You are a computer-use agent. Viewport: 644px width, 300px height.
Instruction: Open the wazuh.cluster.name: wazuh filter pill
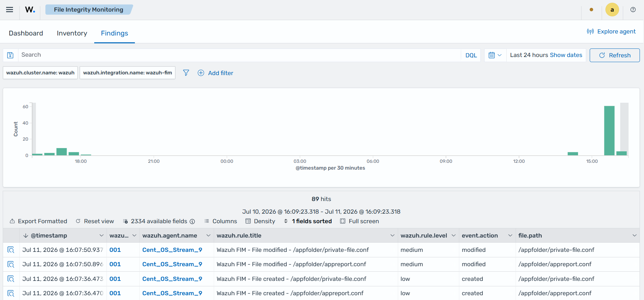click(40, 73)
